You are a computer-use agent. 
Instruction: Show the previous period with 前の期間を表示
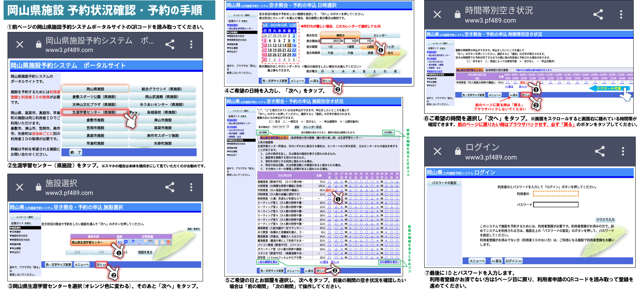[x=267, y=262]
